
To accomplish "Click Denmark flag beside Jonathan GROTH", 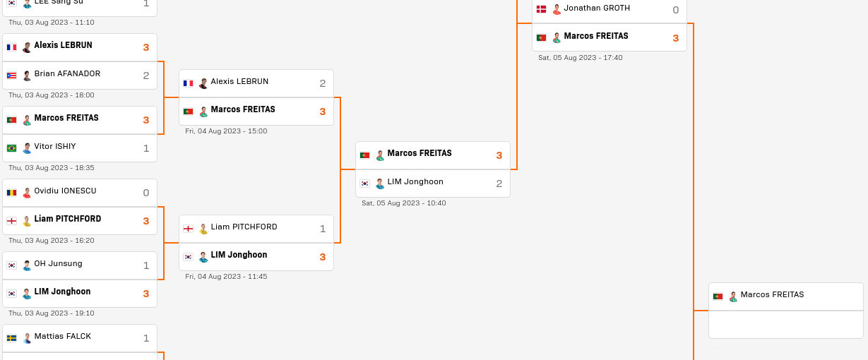I will (541, 10).
